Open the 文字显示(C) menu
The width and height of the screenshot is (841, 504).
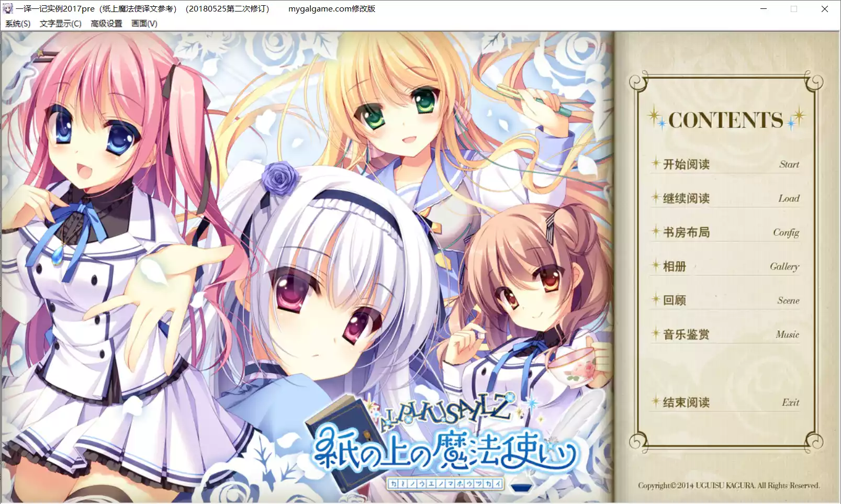coord(60,24)
